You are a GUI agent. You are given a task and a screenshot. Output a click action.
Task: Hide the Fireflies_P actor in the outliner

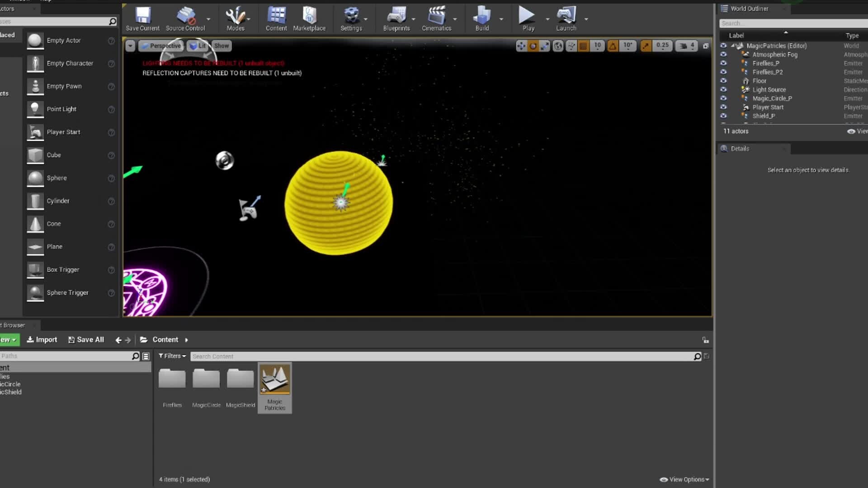[723, 63]
